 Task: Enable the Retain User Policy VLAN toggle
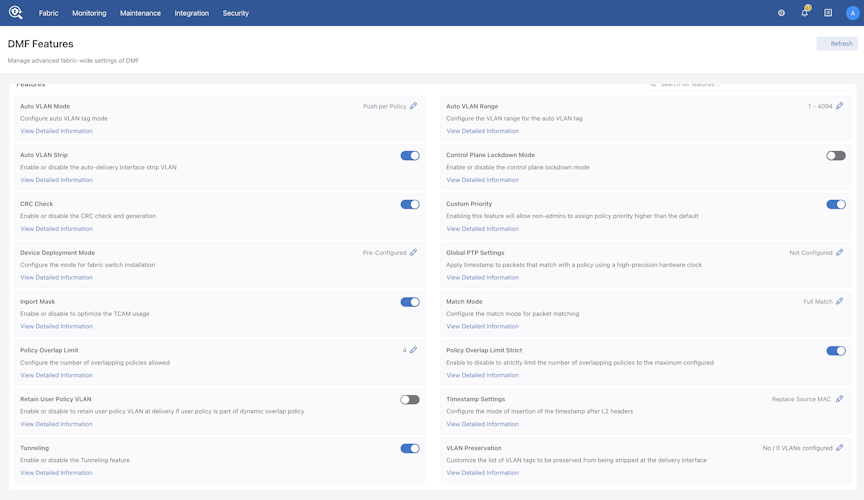(410, 400)
